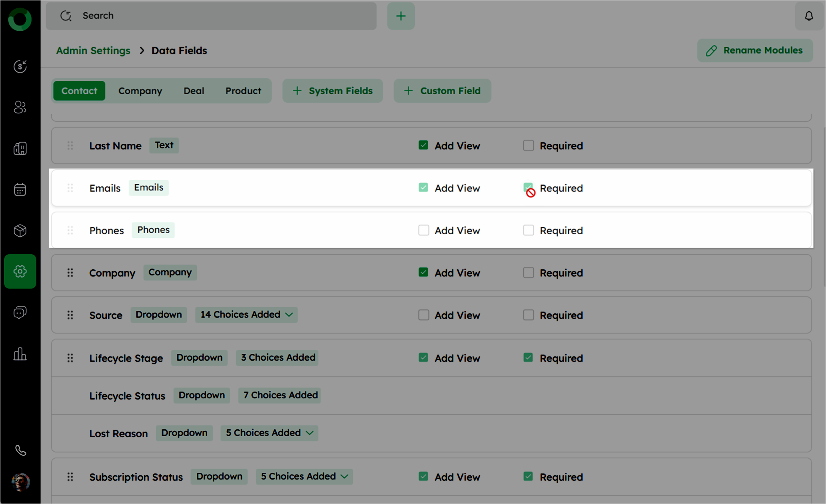Open the deals dollar icon in sidebar

20,66
